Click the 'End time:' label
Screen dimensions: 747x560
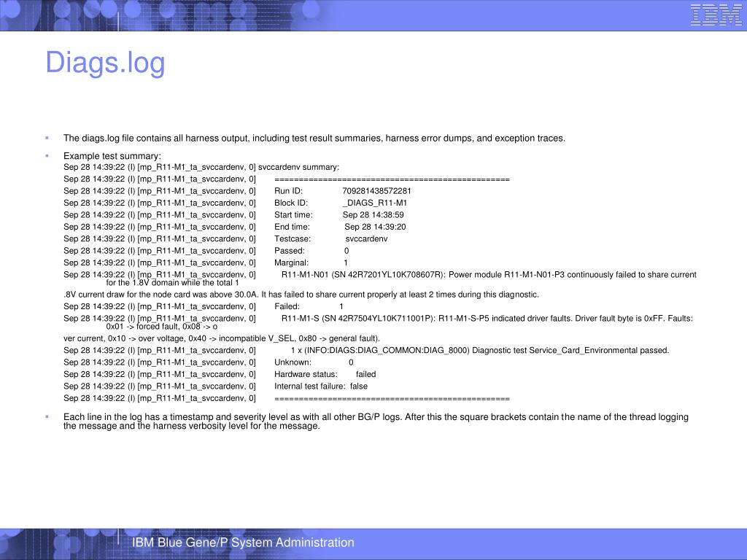(292, 227)
